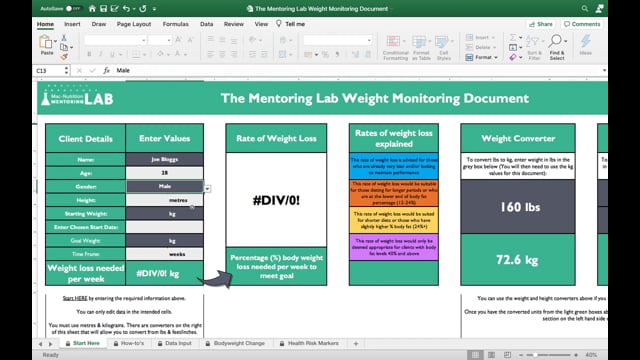Click the Copy icon
640x360 pixels.
[x=64, y=47]
